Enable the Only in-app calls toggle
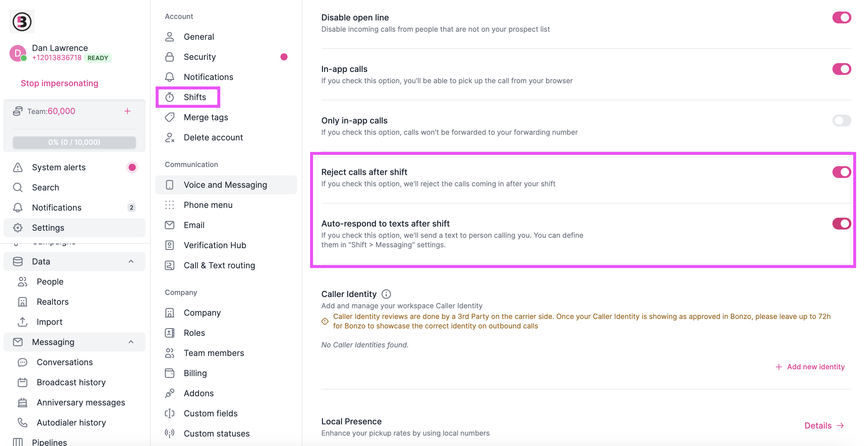The width and height of the screenshot is (868, 446). pos(841,121)
